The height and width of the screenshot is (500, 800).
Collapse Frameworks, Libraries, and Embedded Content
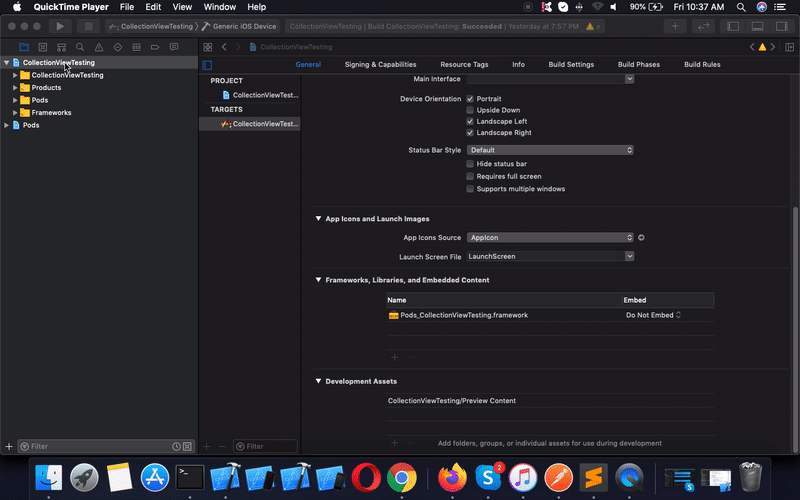pos(318,280)
